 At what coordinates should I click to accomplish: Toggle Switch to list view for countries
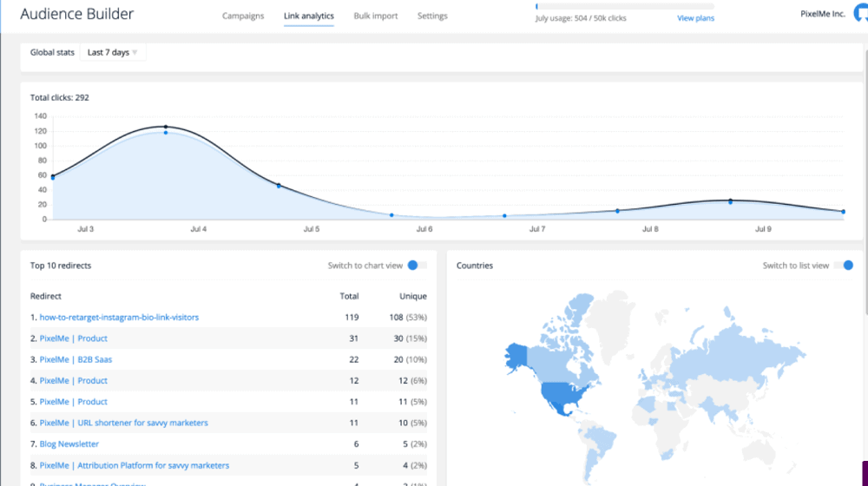[844, 266]
